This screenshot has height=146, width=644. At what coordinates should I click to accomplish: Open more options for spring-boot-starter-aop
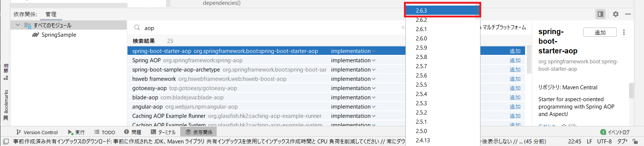click(624, 32)
